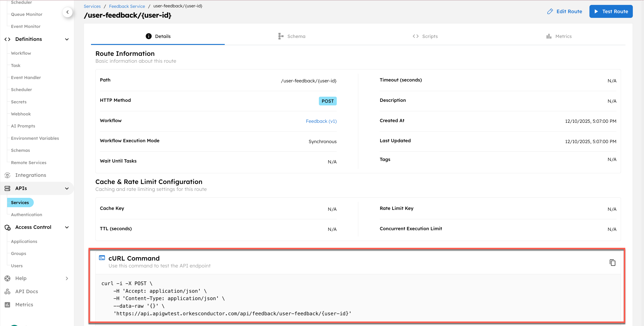Click the Integrations icon in sidebar
The width and height of the screenshot is (644, 326).
pyautogui.click(x=7, y=175)
